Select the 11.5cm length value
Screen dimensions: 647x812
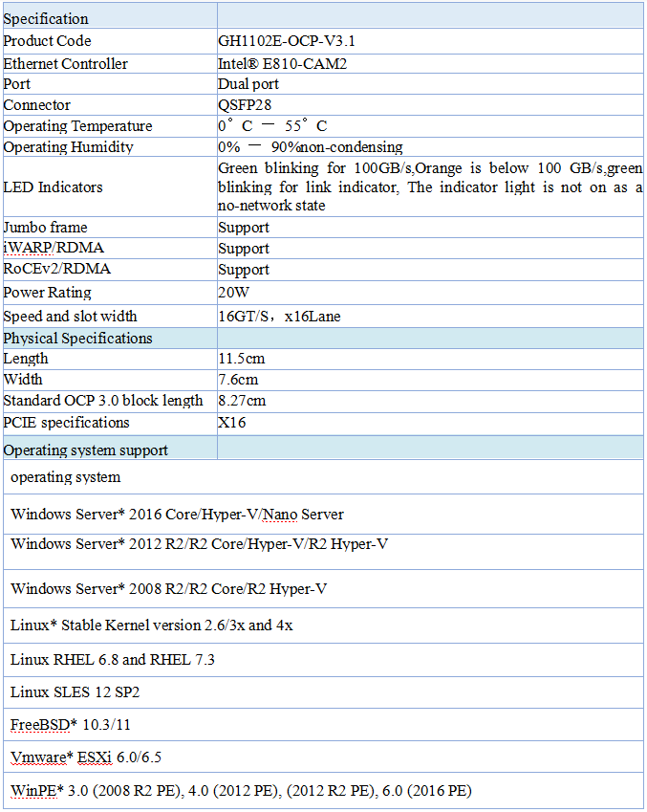(241, 359)
